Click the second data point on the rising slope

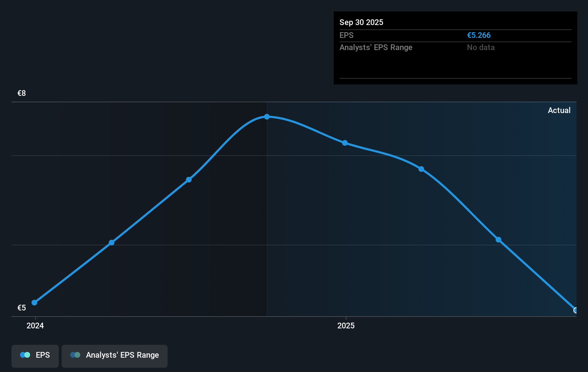tap(111, 243)
